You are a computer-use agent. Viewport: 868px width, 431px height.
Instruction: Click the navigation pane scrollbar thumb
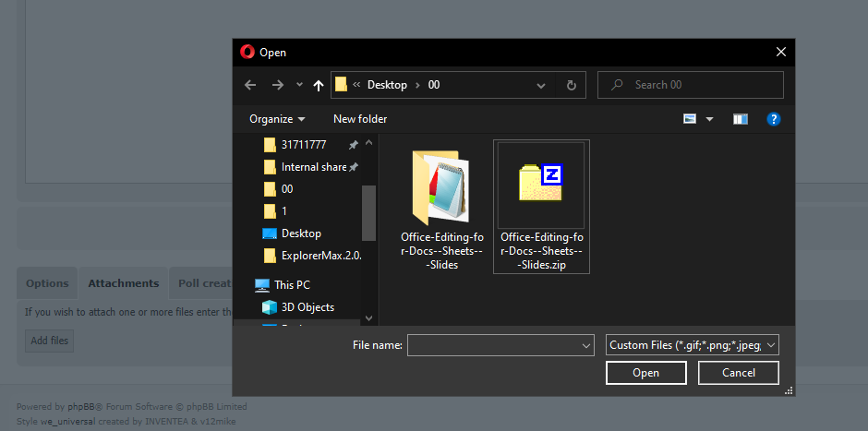pos(369,213)
